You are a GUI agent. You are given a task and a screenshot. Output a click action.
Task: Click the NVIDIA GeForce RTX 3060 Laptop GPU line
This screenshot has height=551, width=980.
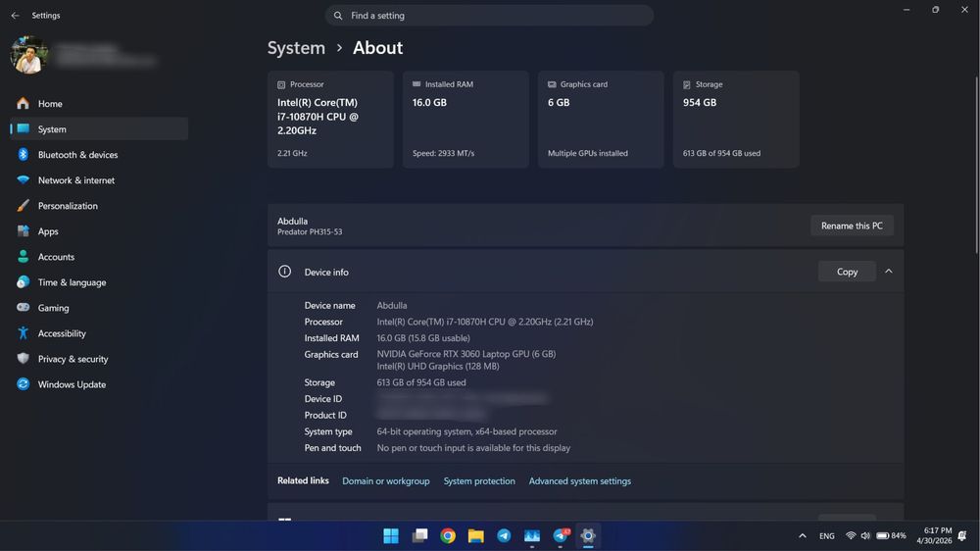coord(466,354)
